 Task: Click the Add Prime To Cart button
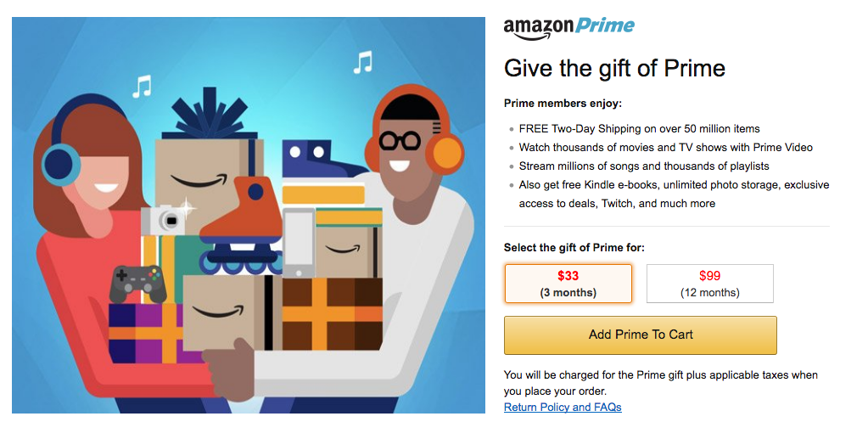641,335
